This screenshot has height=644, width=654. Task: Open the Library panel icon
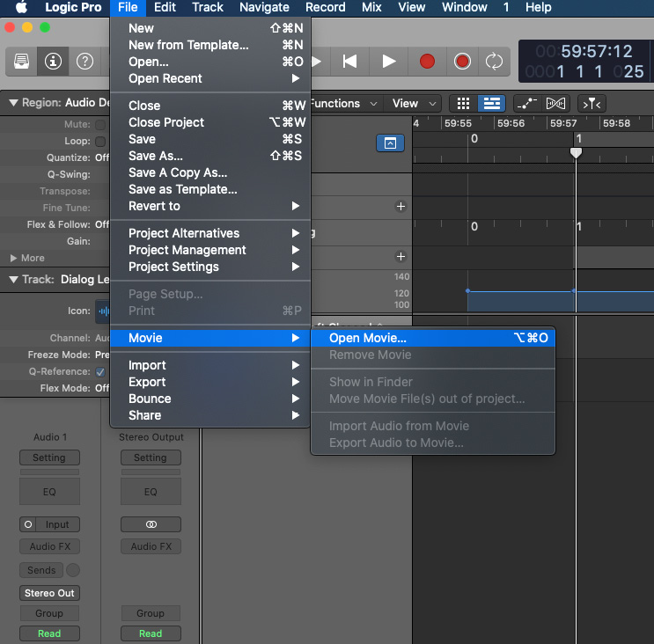click(21, 62)
